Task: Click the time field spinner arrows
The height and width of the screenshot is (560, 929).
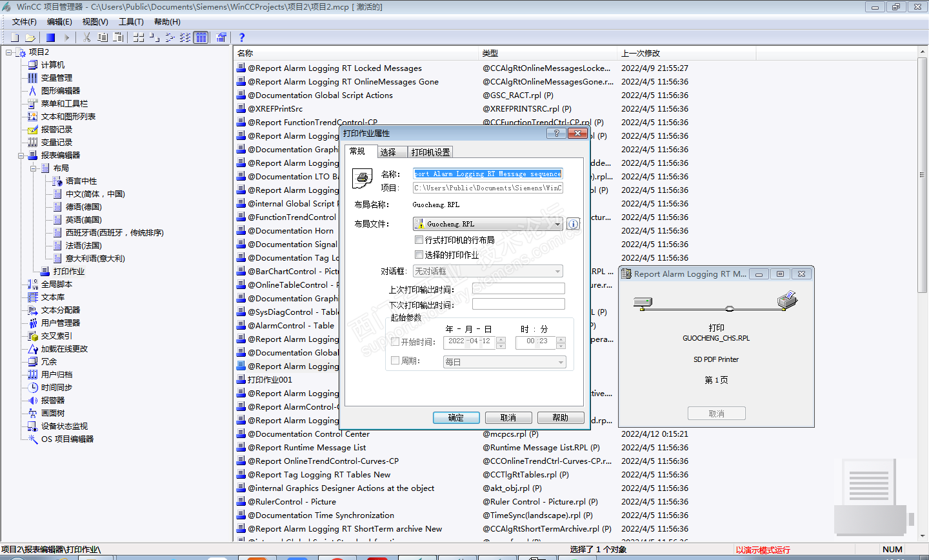Action: pos(561,342)
